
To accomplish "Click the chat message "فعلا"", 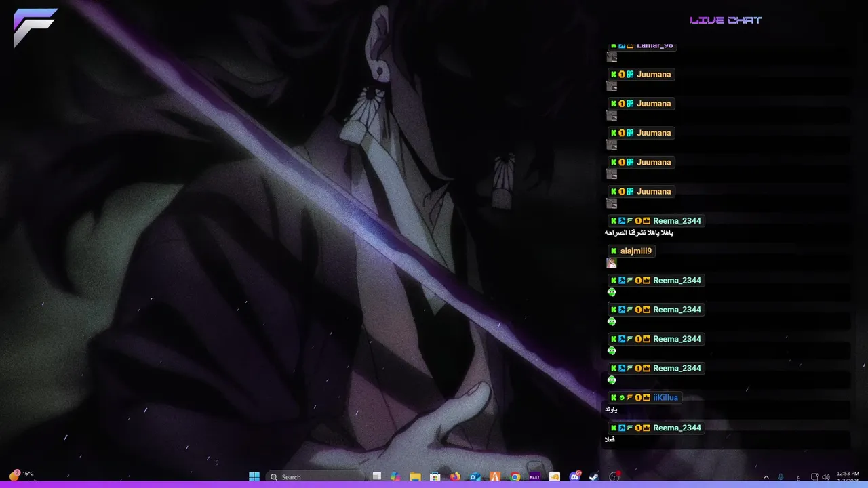I will [610, 439].
